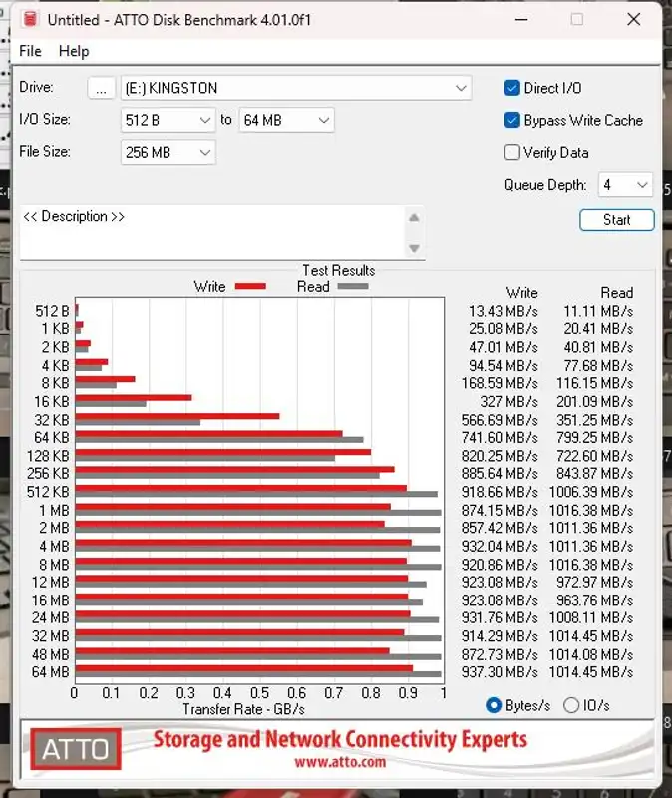Close the ATTO Disk Benchmark window
The image size is (672, 798).
point(632,20)
